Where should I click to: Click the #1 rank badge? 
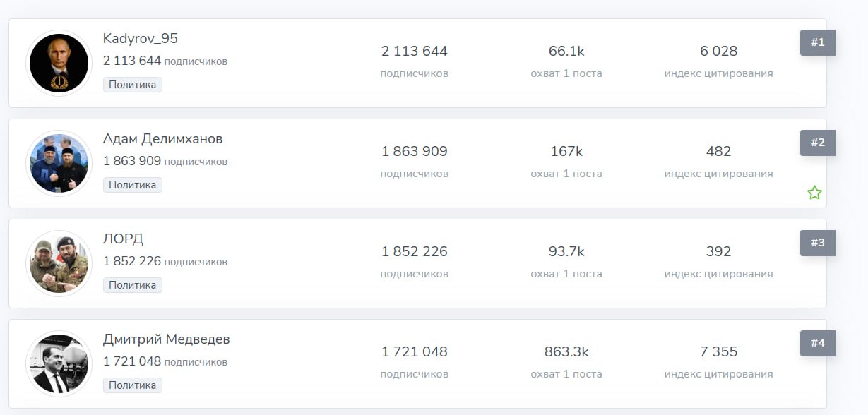click(818, 42)
